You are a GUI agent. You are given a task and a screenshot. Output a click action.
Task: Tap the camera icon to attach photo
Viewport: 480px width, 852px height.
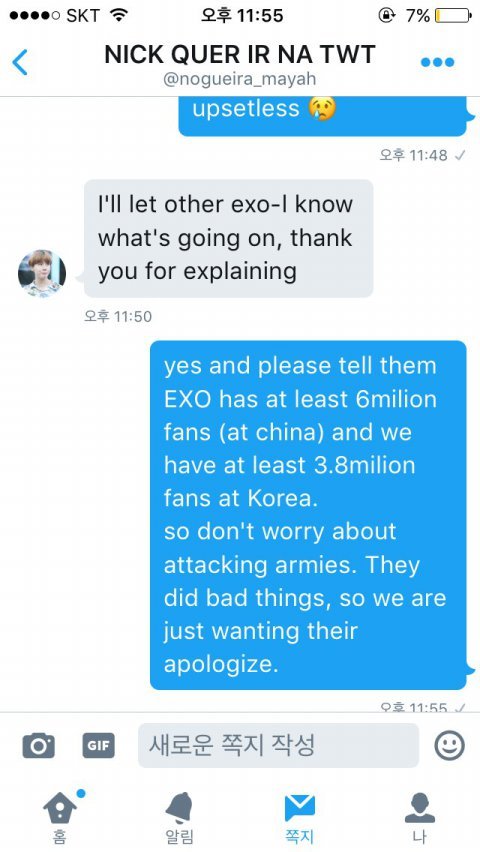(39, 746)
